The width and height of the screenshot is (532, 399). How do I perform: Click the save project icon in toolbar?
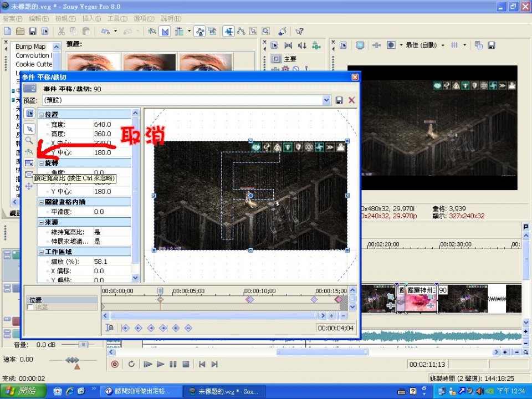pos(33,31)
